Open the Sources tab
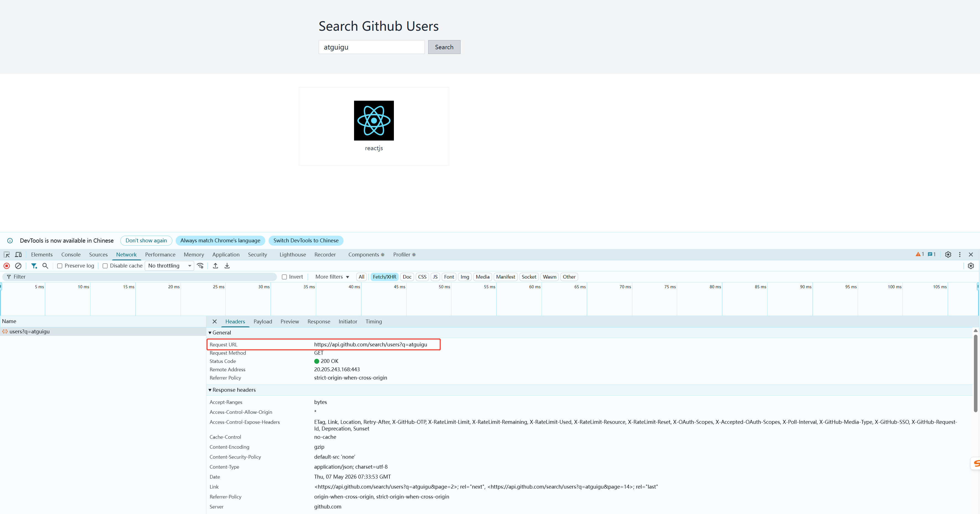Screen dimensions: 980x514 98,255
